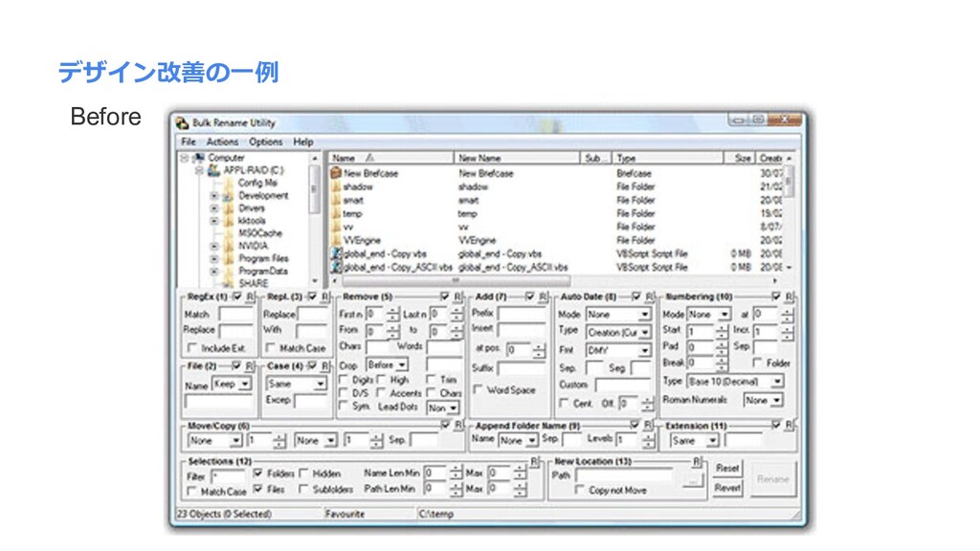Open the Numbering Type Base 10 dropdown

(734, 381)
